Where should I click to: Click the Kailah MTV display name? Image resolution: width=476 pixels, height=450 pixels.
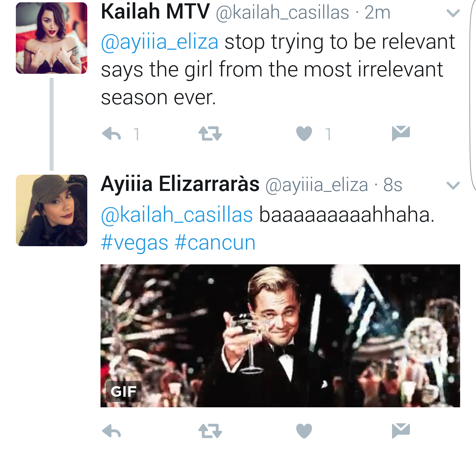point(155,12)
